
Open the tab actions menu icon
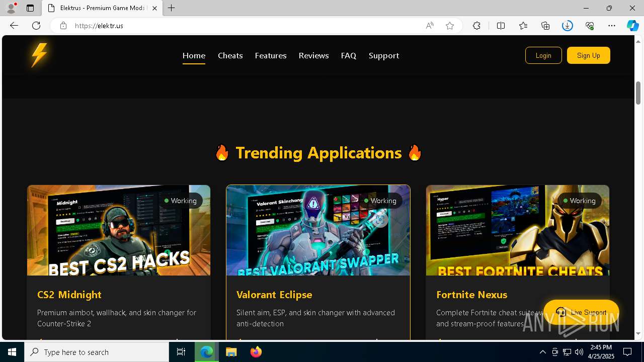(30, 8)
